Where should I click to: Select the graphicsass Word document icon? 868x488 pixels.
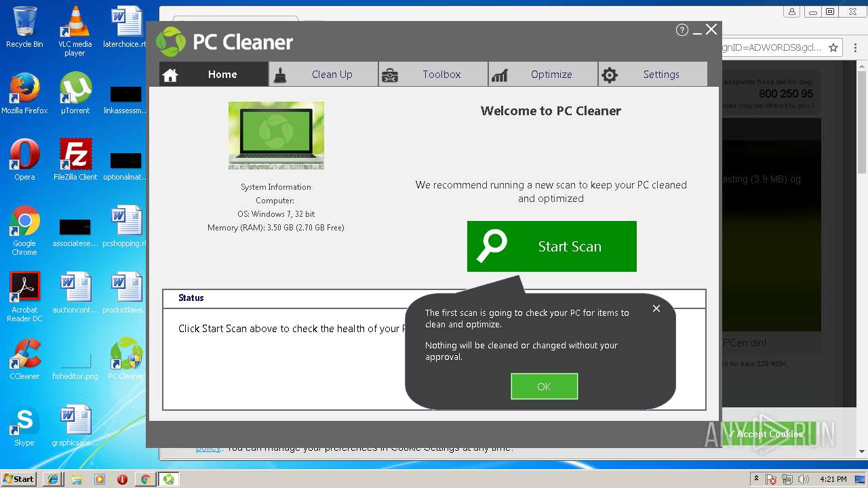tap(75, 426)
